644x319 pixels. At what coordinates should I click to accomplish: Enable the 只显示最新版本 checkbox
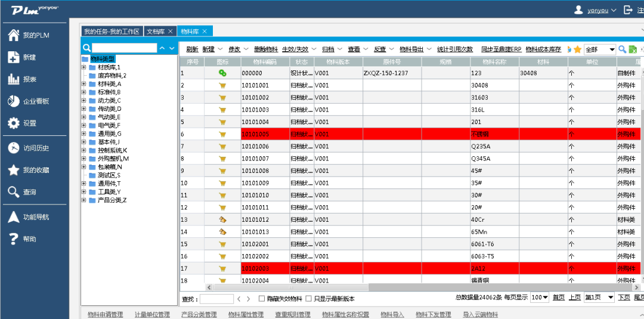309,299
